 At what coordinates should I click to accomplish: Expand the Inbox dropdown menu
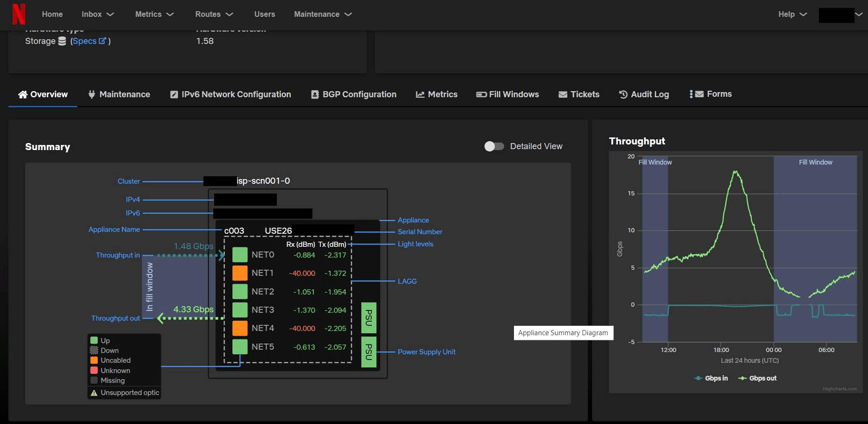click(98, 14)
